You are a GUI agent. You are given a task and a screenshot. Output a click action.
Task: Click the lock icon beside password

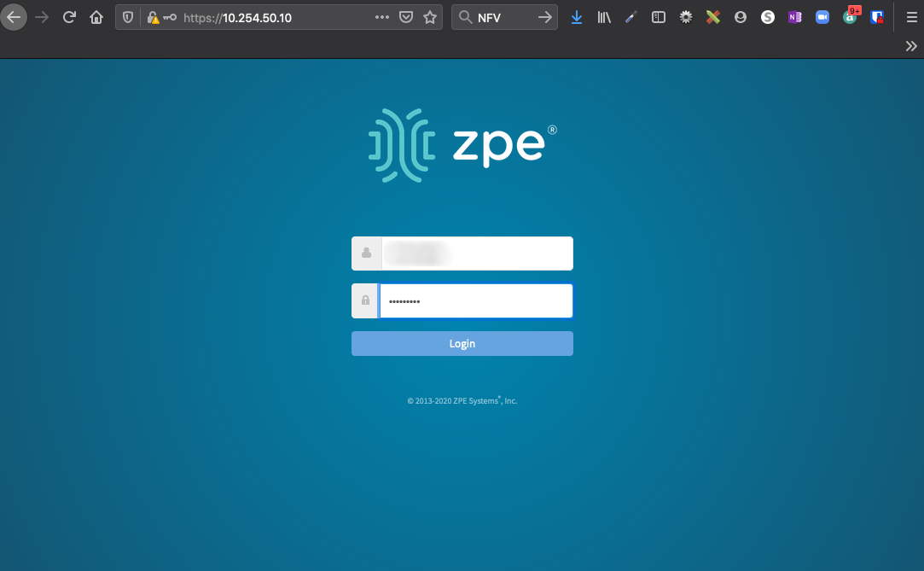point(365,301)
